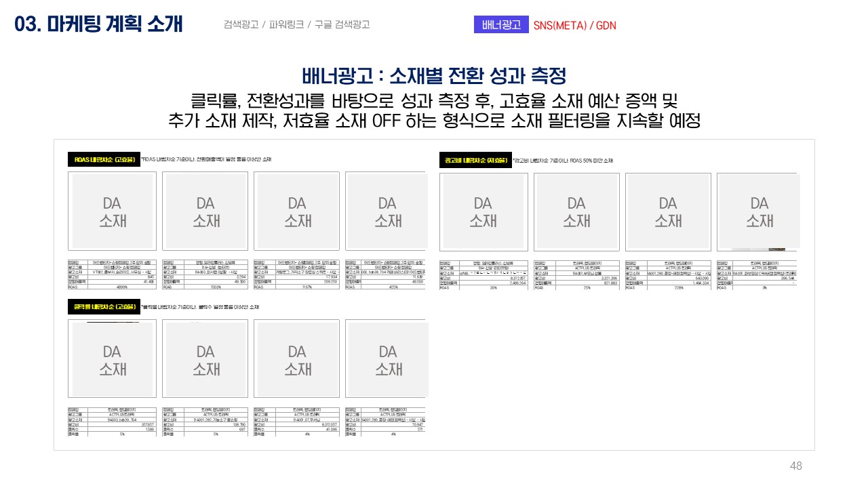This screenshot has height=488, width=868.
Task: Select first DA 소재 thumbnail under 클릭률 내림차순
Action: [x=113, y=359]
